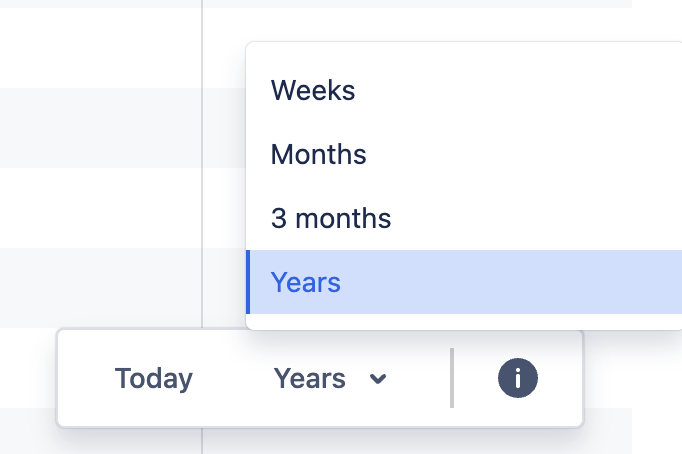Switch timeline granularity to Weeks
The image size is (682, 454).
click(313, 90)
